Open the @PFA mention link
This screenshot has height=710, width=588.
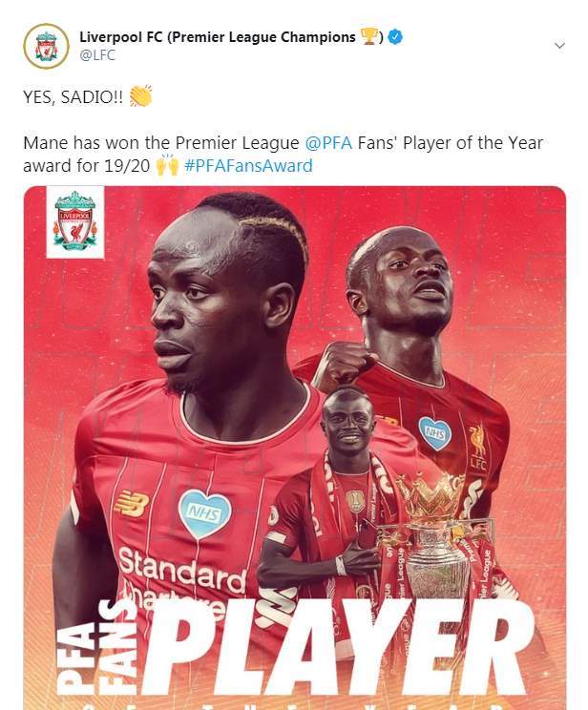[328, 143]
